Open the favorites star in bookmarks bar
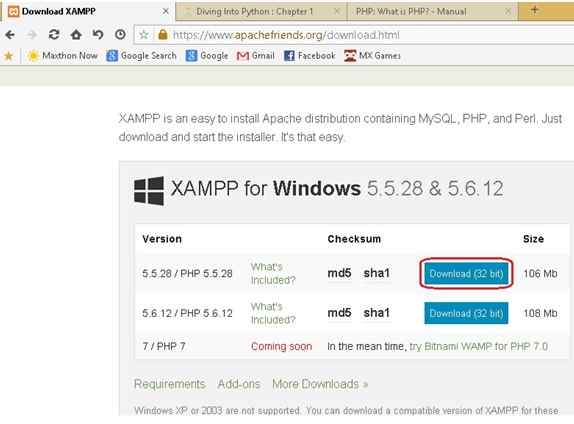This screenshot has width=574, height=424. tap(8, 56)
